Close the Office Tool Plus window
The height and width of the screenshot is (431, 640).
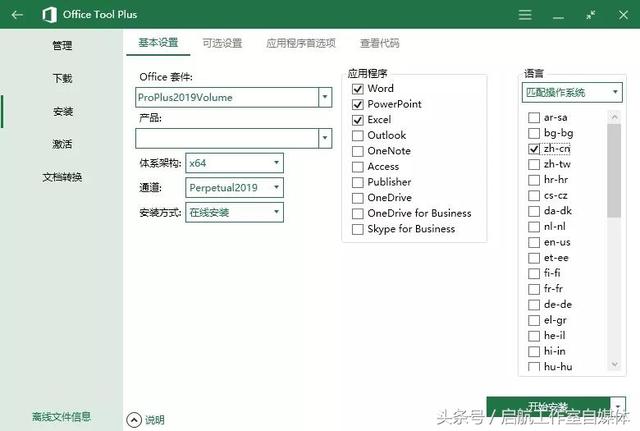623,15
